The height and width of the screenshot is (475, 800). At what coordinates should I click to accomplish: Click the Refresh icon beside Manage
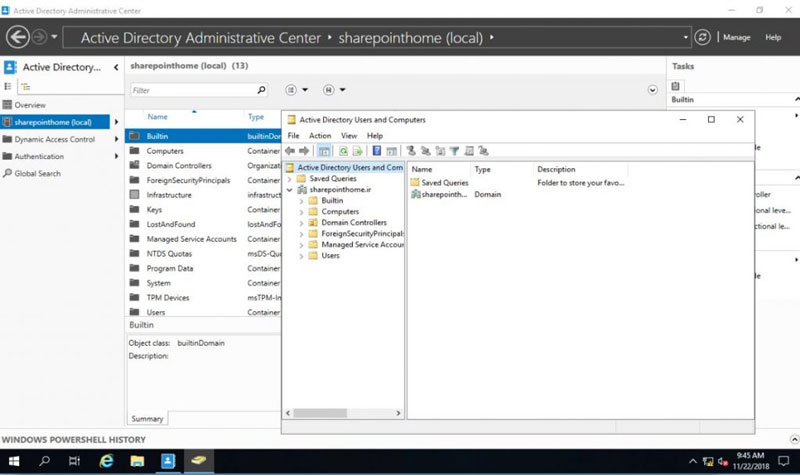tap(703, 37)
